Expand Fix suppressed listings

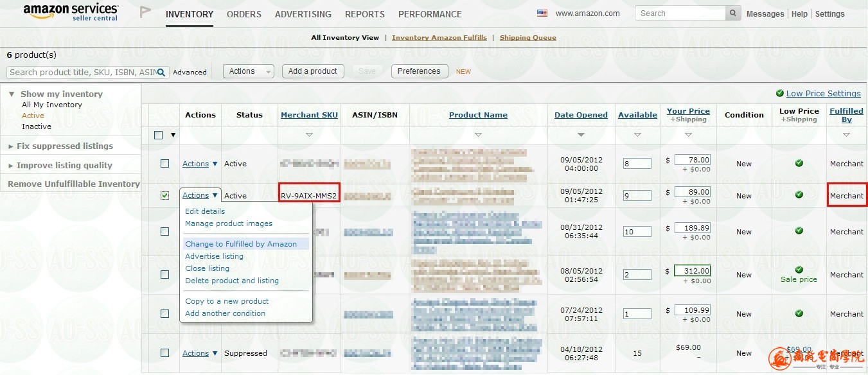coord(60,146)
